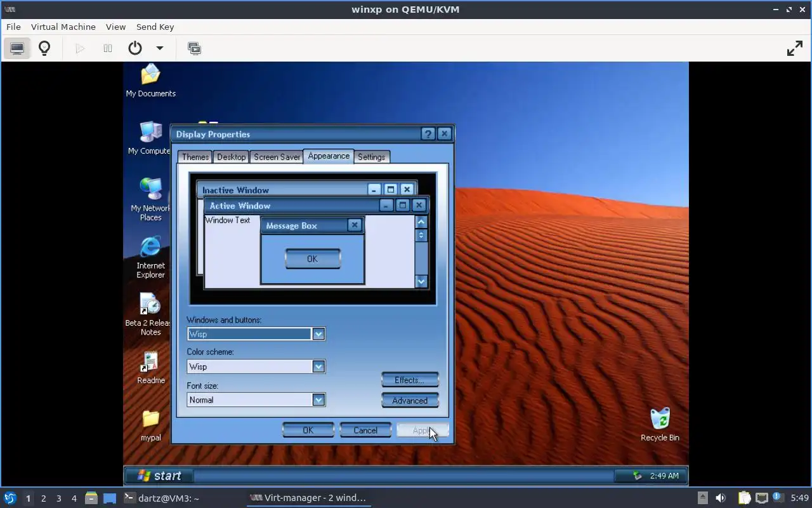
Task: Click the preview scrollbar up arrow
Action: [x=421, y=222]
